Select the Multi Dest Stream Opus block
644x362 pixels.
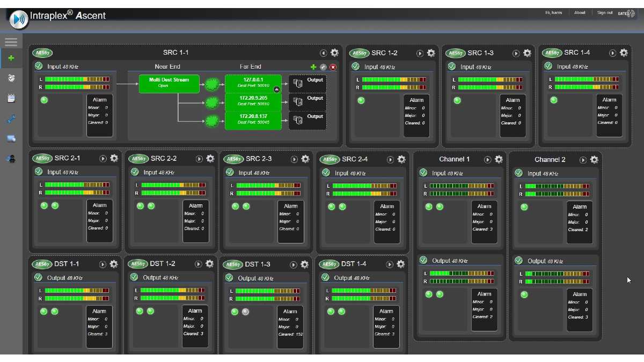tap(169, 84)
